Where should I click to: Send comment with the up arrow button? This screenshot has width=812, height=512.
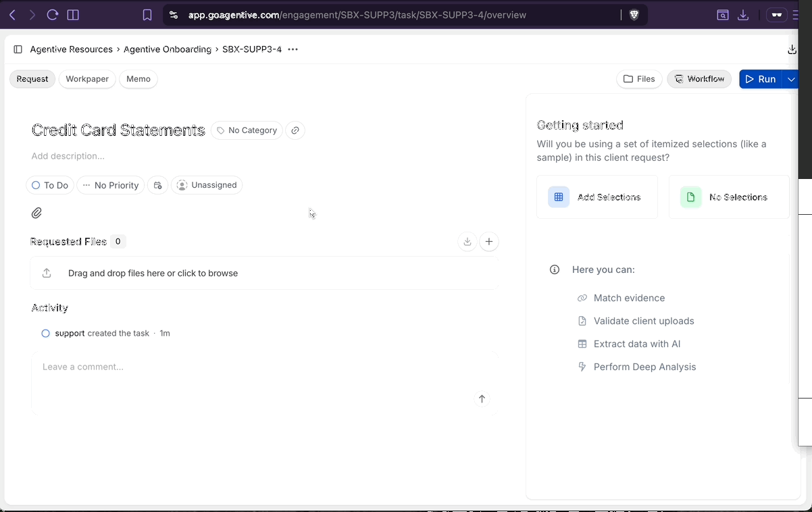pyautogui.click(x=482, y=399)
